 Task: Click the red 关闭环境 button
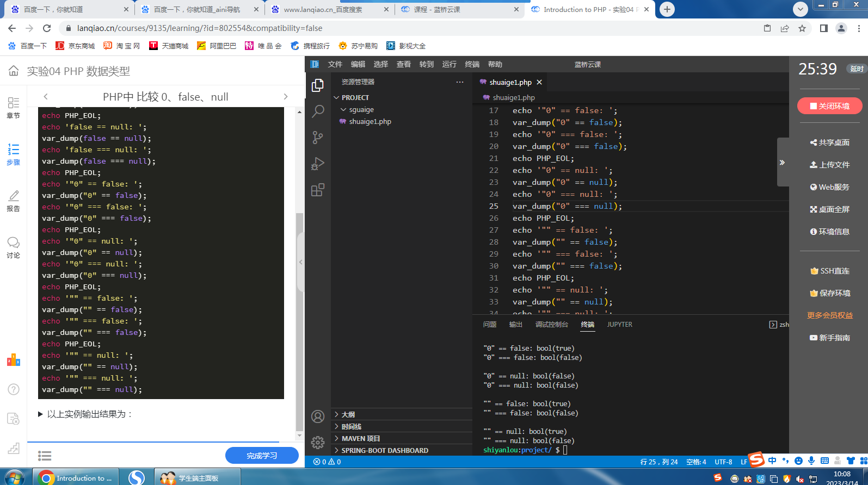coord(829,106)
